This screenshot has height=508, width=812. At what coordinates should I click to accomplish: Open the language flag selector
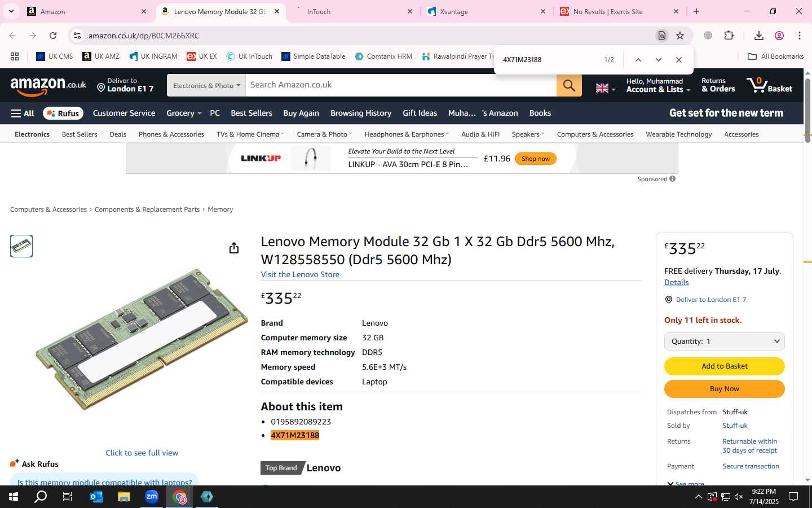(x=606, y=88)
